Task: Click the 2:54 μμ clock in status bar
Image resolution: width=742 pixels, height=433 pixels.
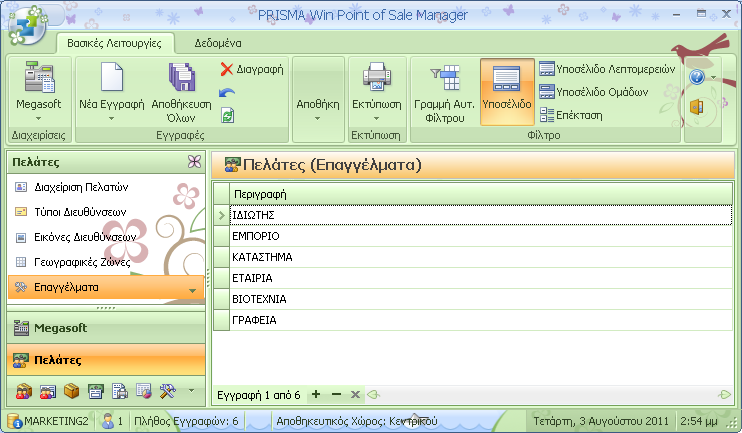Action: click(x=698, y=421)
